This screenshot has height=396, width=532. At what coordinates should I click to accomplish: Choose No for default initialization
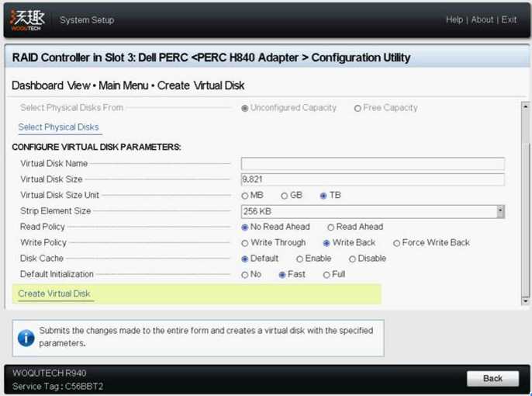(x=244, y=275)
